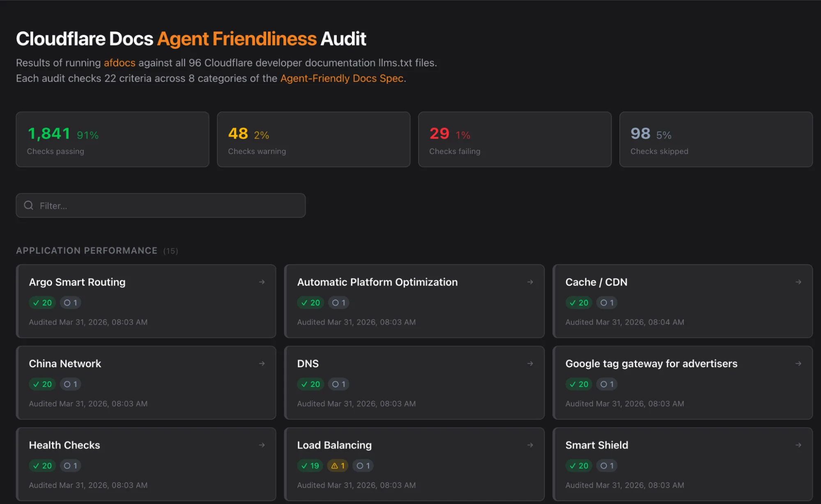Click arrow icon on Google tag gateway card
821x504 pixels.
798,364
